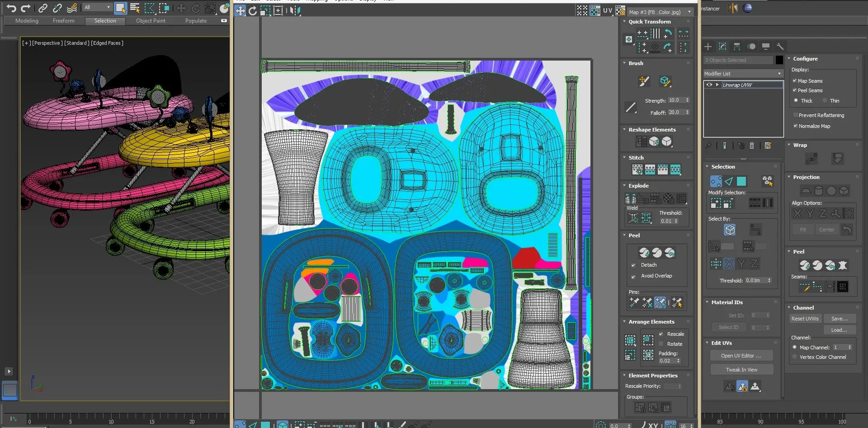The image size is (868, 428).
Task: Toggle Unwrap UVW modifier eye visibility
Action: point(709,85)
